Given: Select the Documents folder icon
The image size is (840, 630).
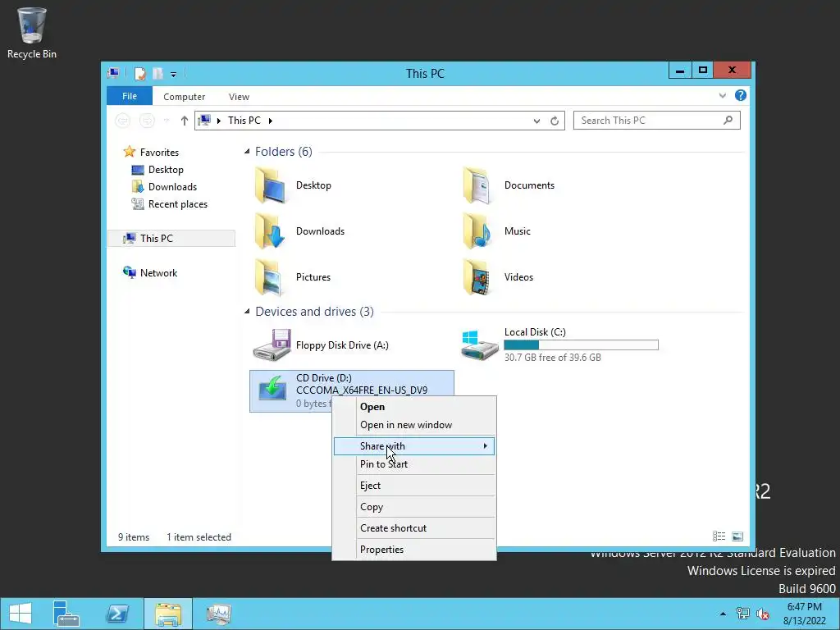Looking at the screenshot, I should (478, 185).
